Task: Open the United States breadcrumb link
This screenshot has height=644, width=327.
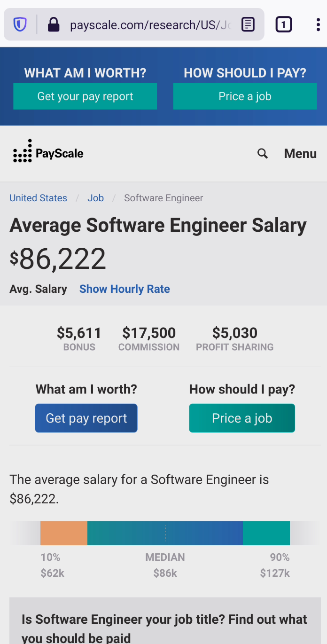Action: click(x=38, y=198)
